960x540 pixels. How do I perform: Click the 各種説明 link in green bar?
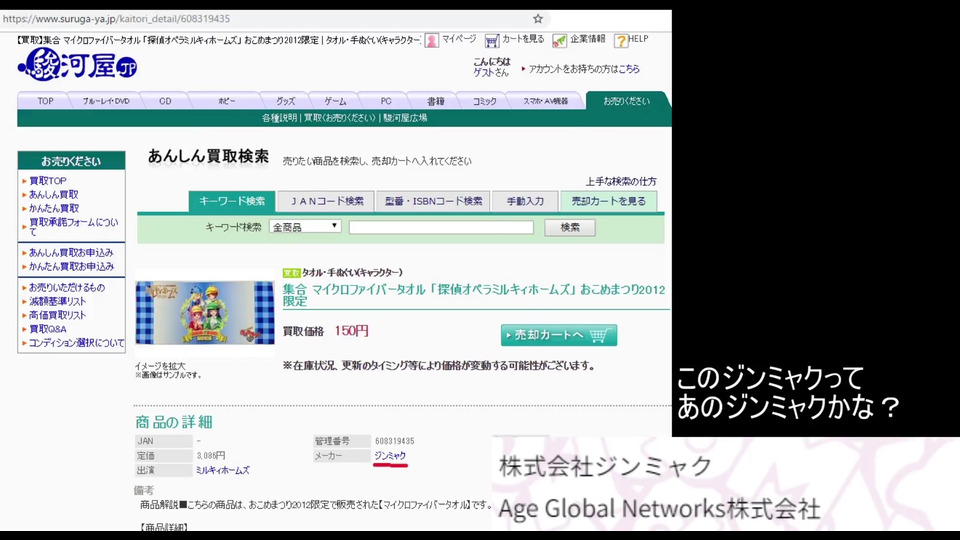click(x=279, y=118)
